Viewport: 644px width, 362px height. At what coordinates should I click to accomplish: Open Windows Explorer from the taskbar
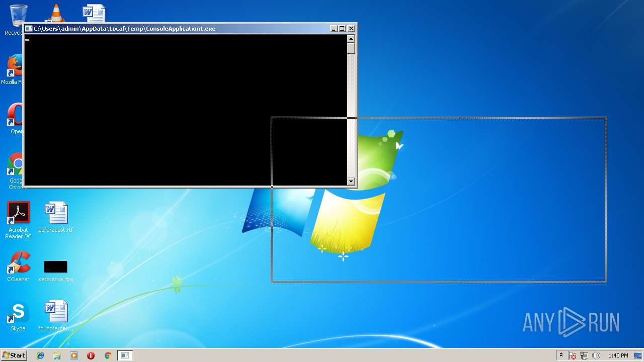coord(57,355)
